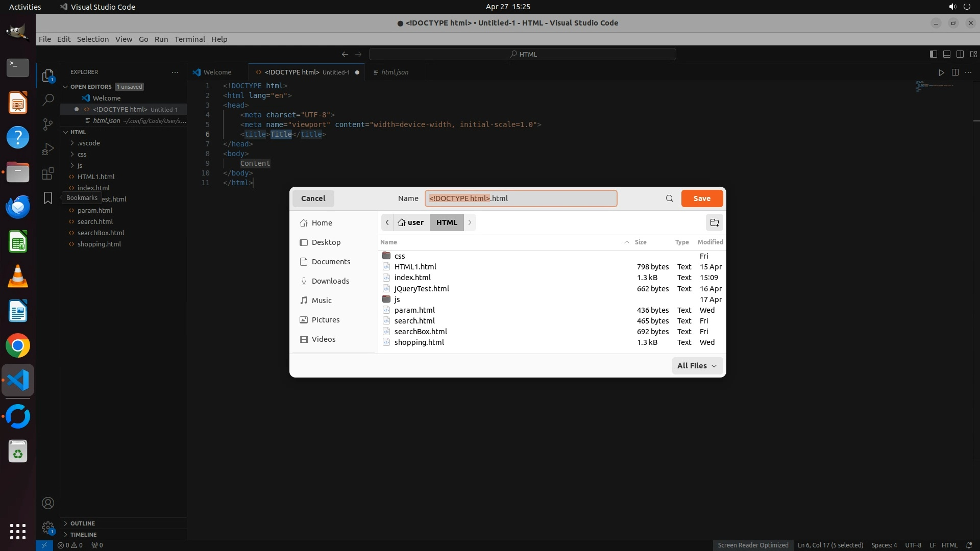
Task: Toggle the secondary side bar icon
Action: (x=960, y=54)
